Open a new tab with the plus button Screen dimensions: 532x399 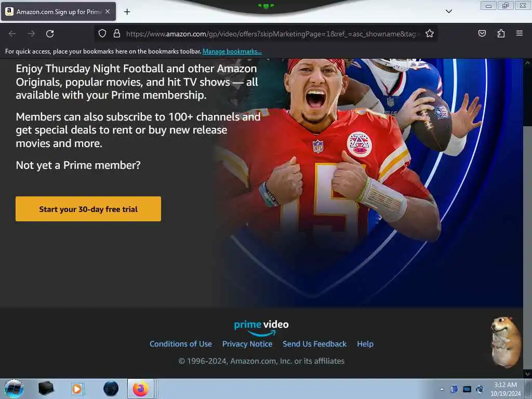(x=127, y=12)
